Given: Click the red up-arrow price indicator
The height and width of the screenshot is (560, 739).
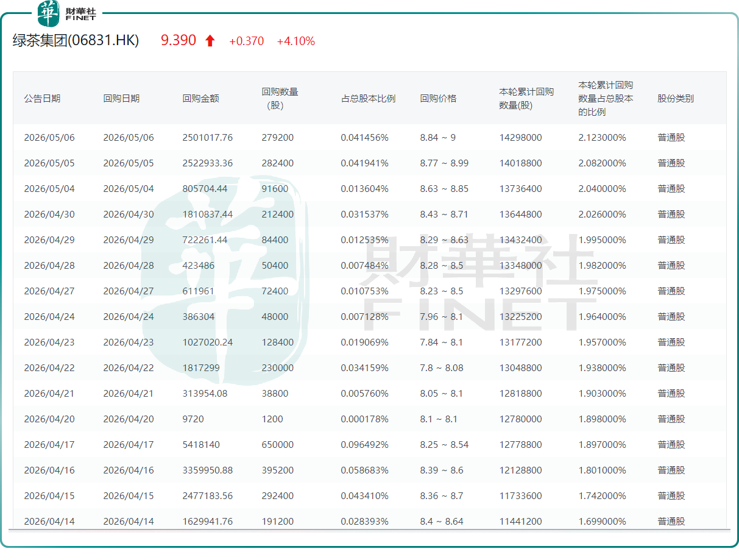Looking at the screenshot, I should tap(210, 41).
